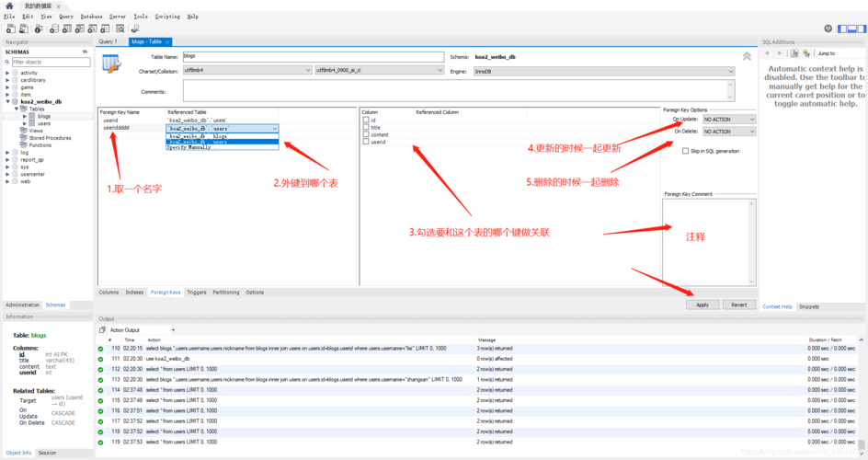Click the create new view toolbar icon
868x460 pixels.
pyautogui.click(x=80, y=29)
